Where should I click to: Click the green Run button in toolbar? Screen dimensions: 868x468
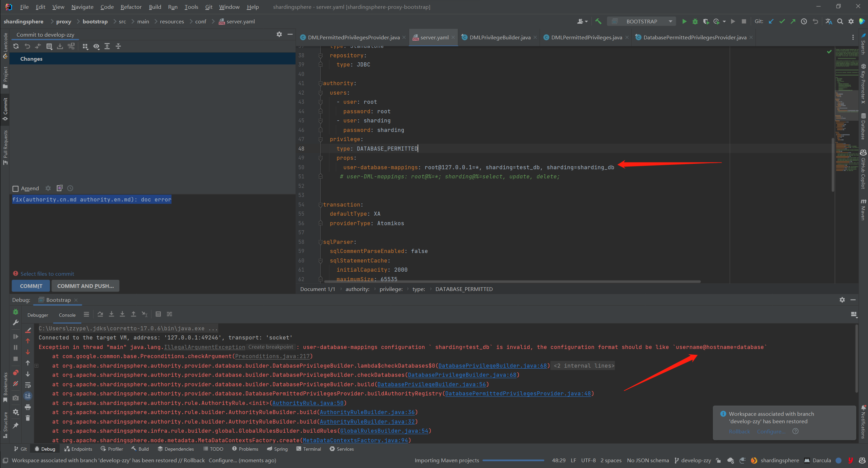coord(684,21)
